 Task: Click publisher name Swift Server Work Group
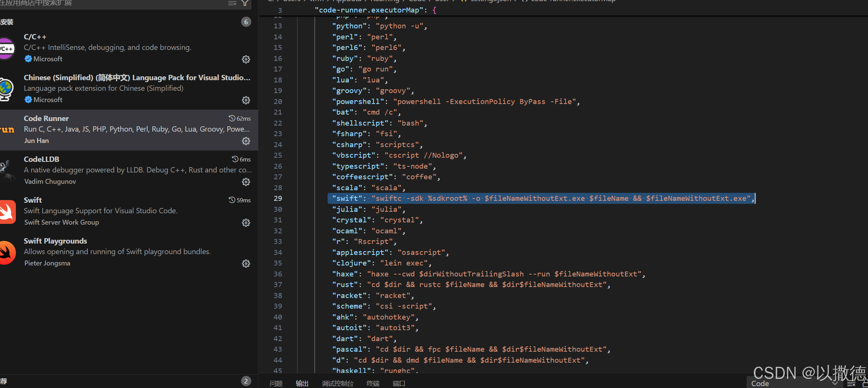pyautogui.click(x=62, y=222)
